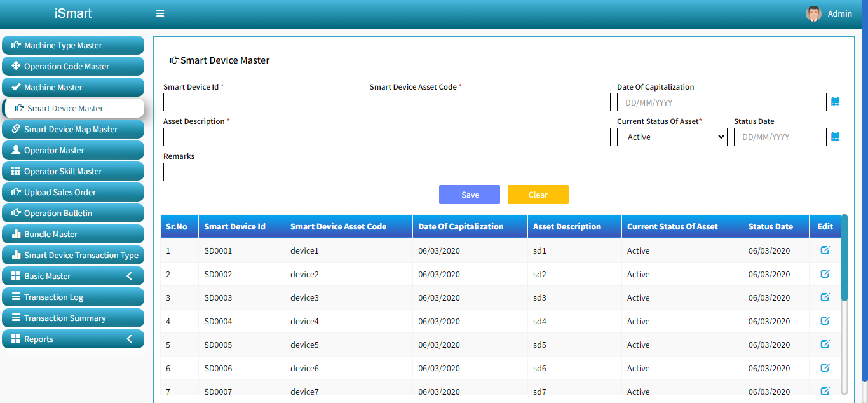Edit the SD0006 device entry
Viewport: 868px width, 403px height.
pos(825,368)
